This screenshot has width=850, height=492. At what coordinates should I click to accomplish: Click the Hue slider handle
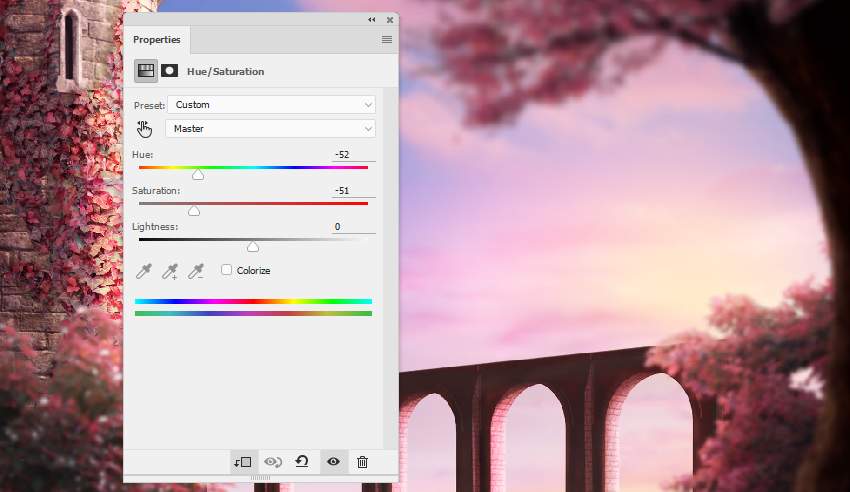tap(198, 174)
